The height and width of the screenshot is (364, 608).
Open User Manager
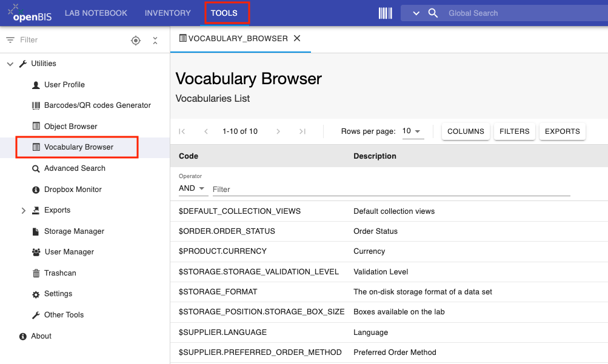[70, 252]
